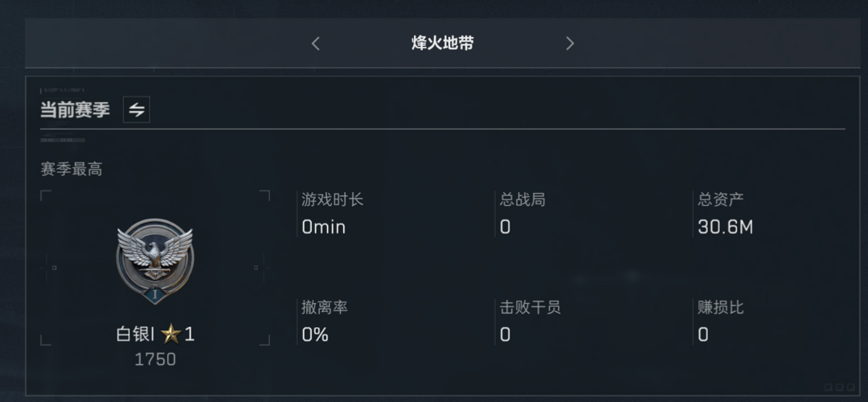Click the 总资产 label
Image resolution: width=868 pixels, height=402 pixels.
point(720,200)
